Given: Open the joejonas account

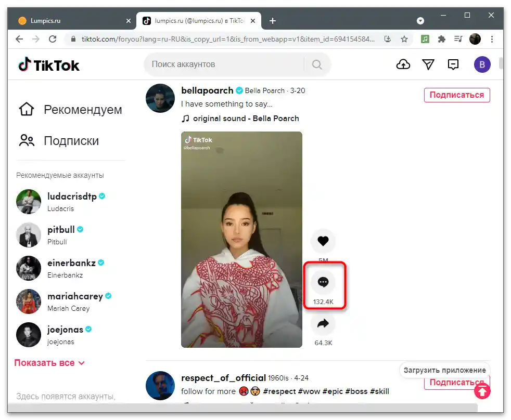Looking at the screenshot, I should pos(54,335).
